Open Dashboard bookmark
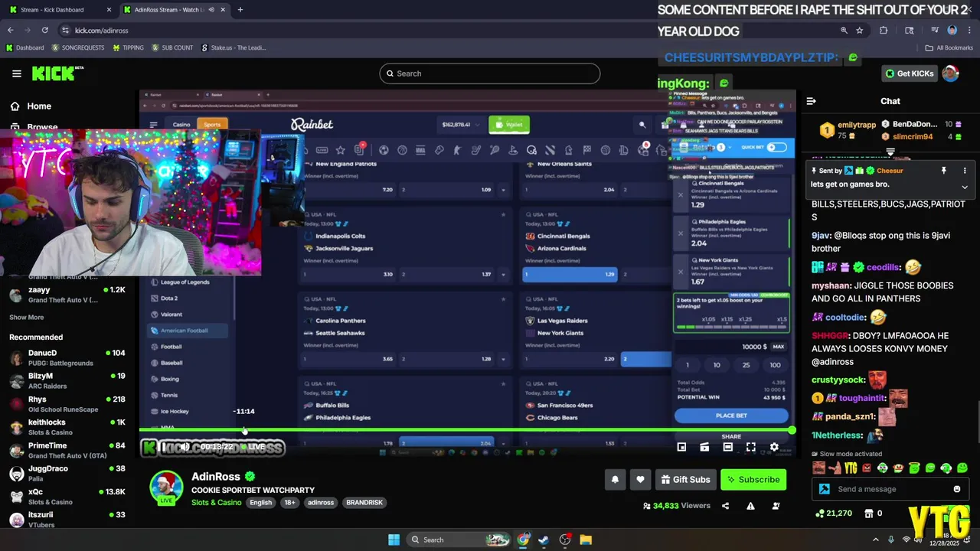The image size is (980, 551). coord(24,47)
